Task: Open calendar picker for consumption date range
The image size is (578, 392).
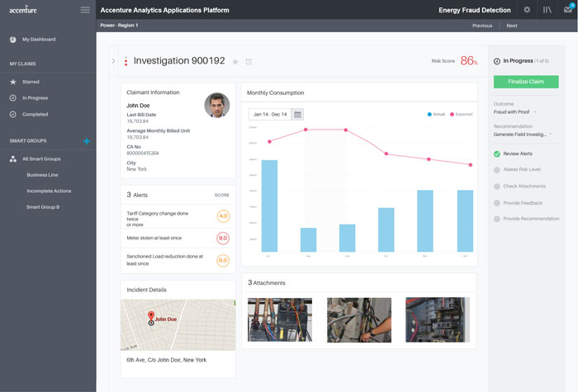Action: pos(297,114)
